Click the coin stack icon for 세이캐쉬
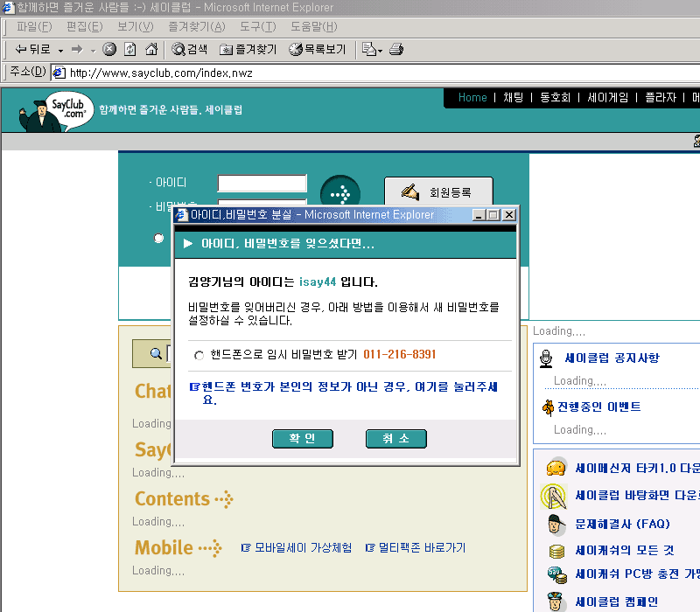This screenshot has width=700, height=612. [x=556, y=552]
